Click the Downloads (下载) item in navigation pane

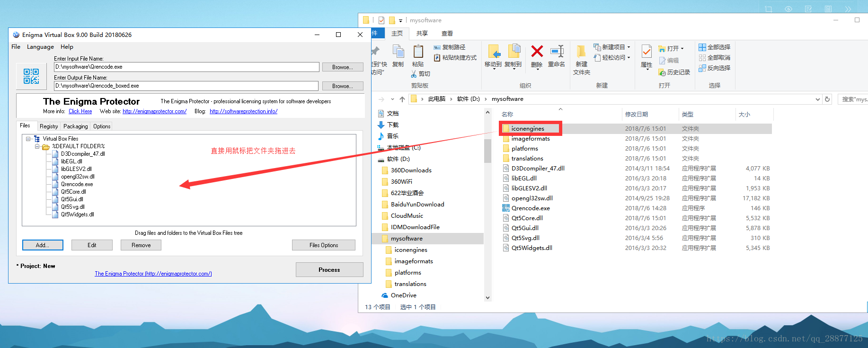point(388,125)
